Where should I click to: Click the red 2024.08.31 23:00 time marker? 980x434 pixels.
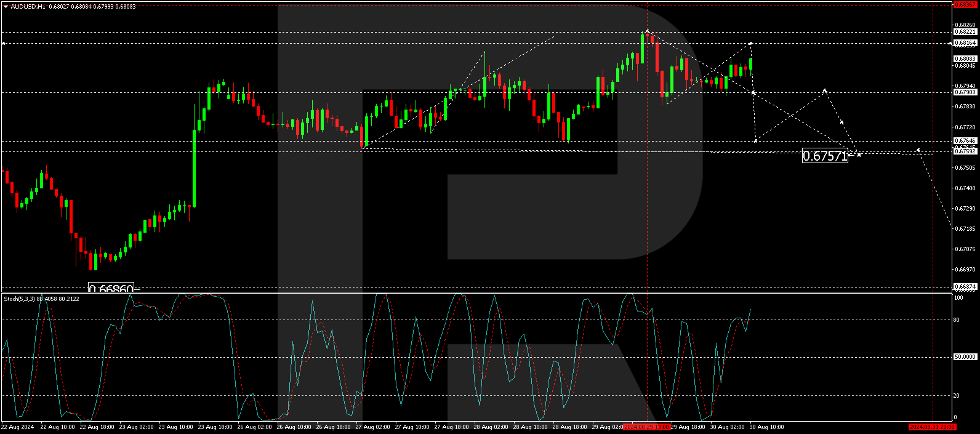933,427
